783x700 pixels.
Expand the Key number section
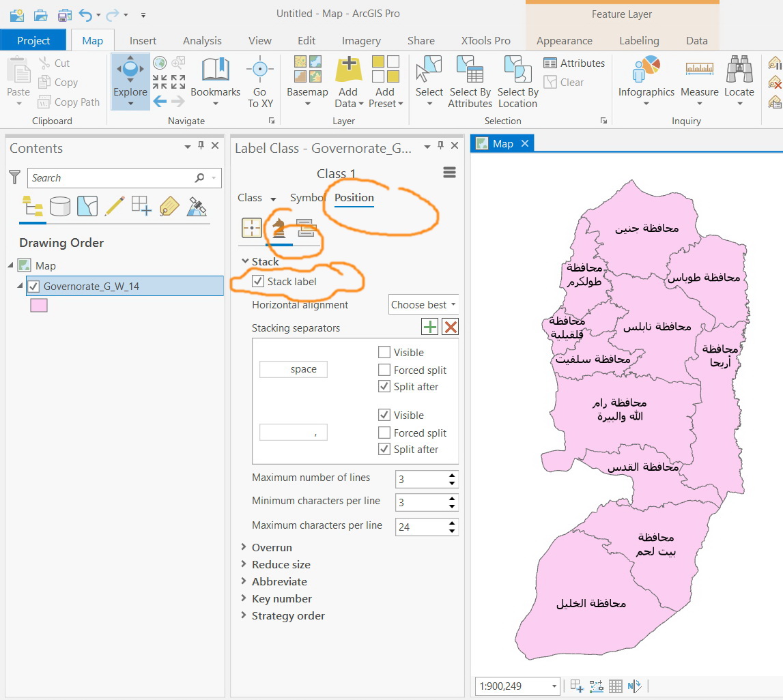(244, 598)
